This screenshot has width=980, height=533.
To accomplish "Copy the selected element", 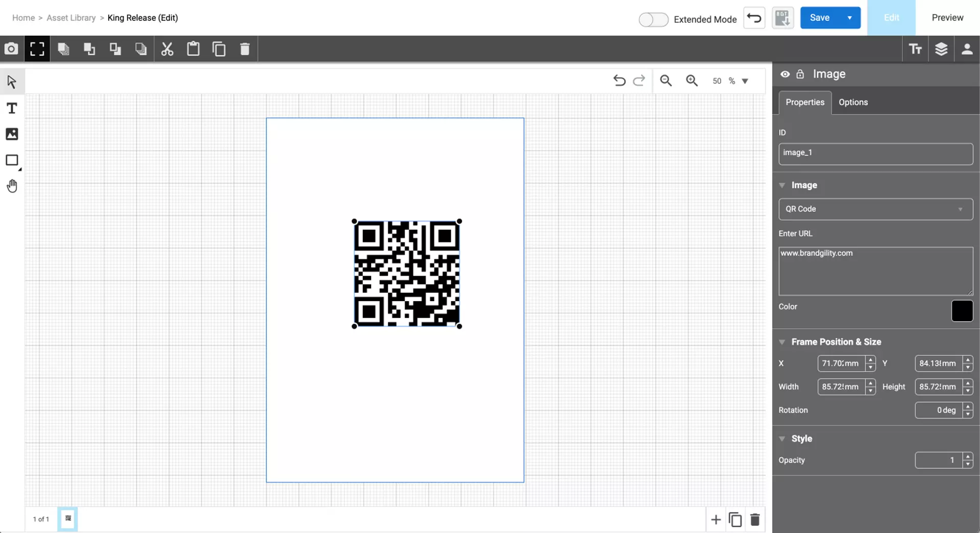I will 219,49.
